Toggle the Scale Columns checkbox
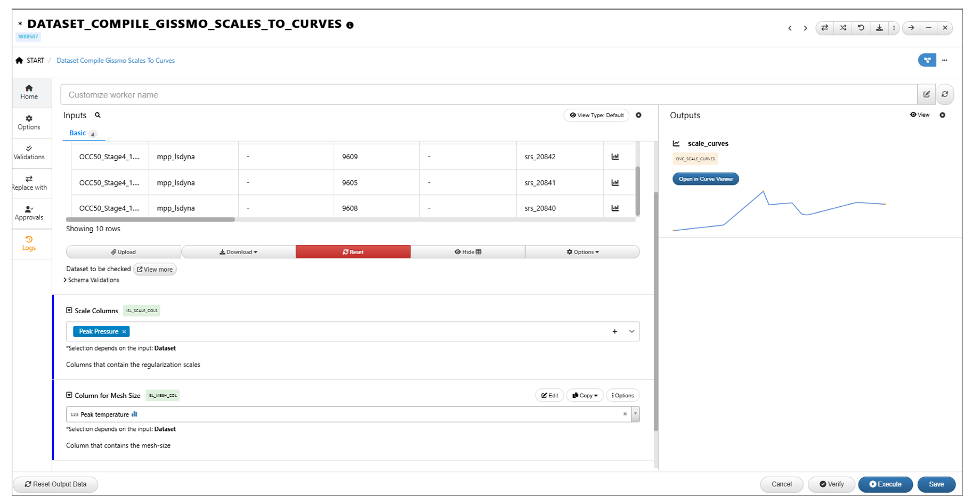The image size is (980, 497). coord(69,311)
